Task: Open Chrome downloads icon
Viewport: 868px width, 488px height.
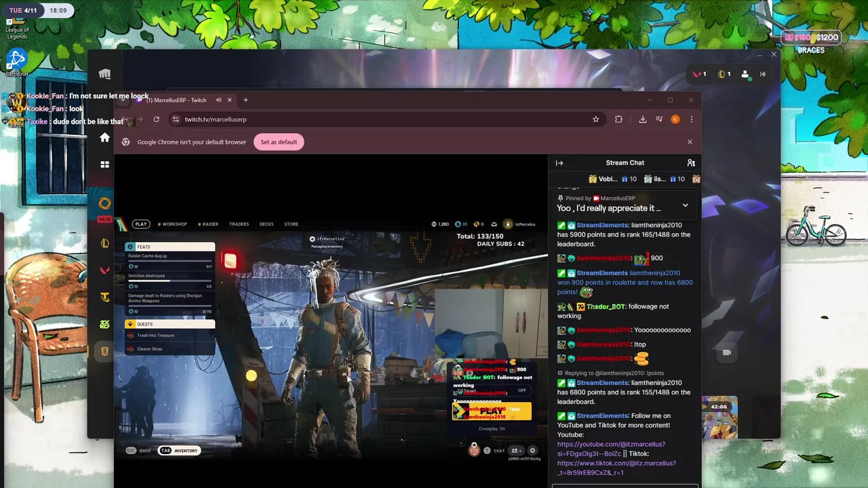Action: (642, 119)
